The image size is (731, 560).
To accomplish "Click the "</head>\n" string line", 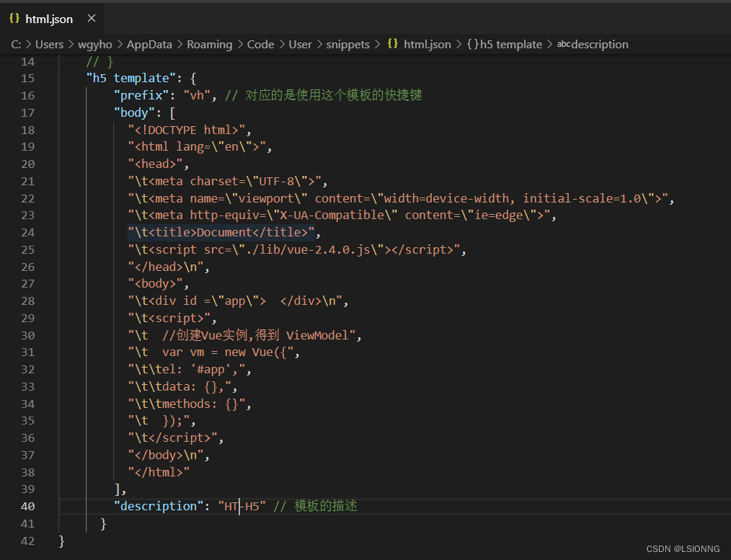I will (166, 267).
